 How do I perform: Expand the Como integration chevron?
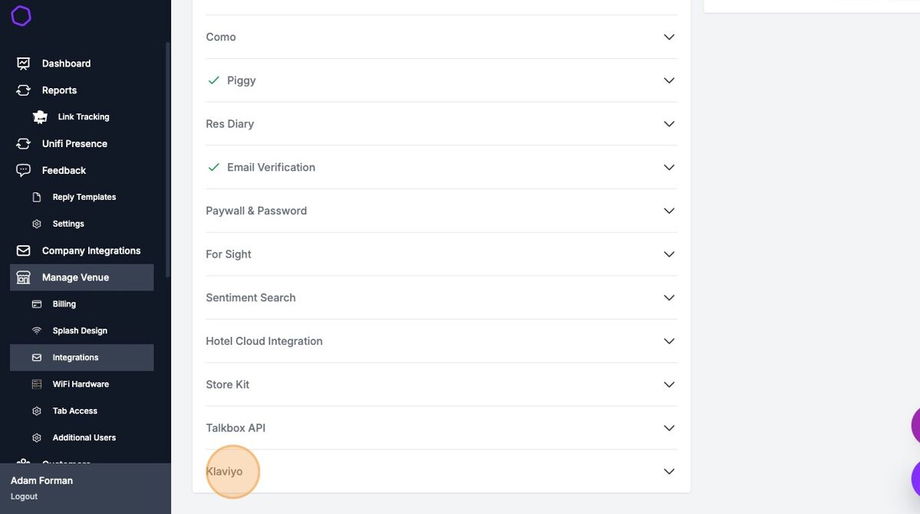click(669, 37)
